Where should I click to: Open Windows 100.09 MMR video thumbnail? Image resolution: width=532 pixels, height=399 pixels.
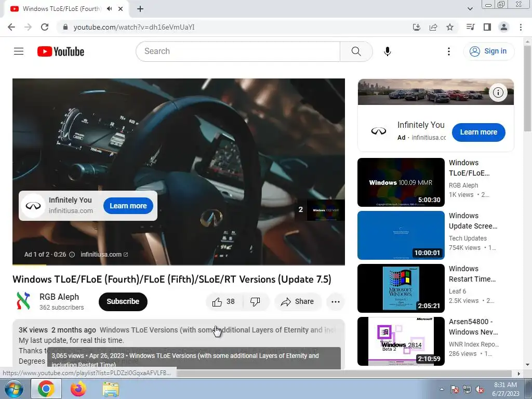pyautogui.click(x=401, y=182)
